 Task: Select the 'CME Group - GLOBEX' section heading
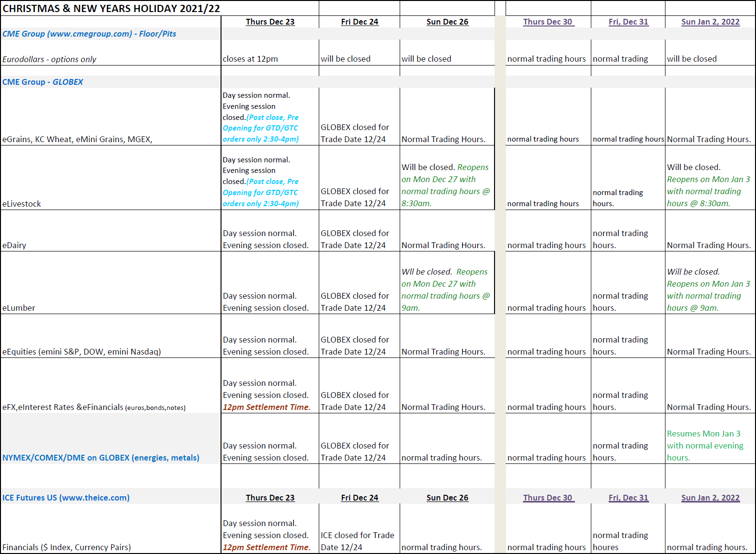point(43,82)
